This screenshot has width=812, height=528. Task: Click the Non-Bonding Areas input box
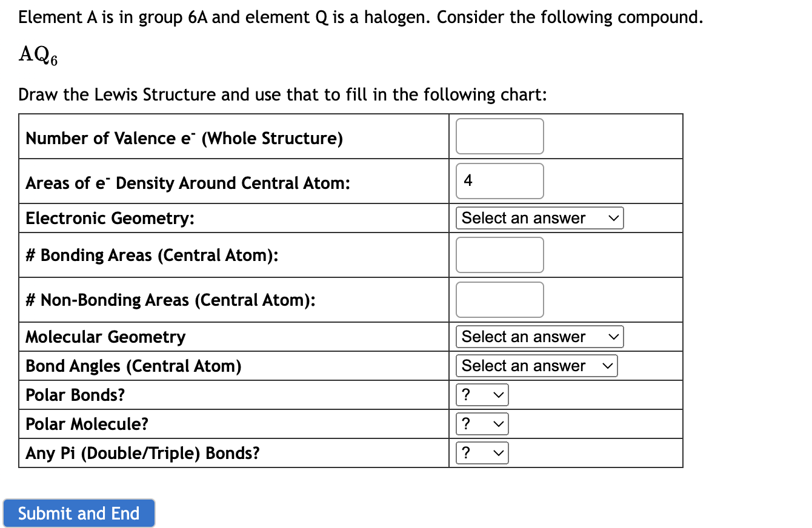tap(499, 299)
